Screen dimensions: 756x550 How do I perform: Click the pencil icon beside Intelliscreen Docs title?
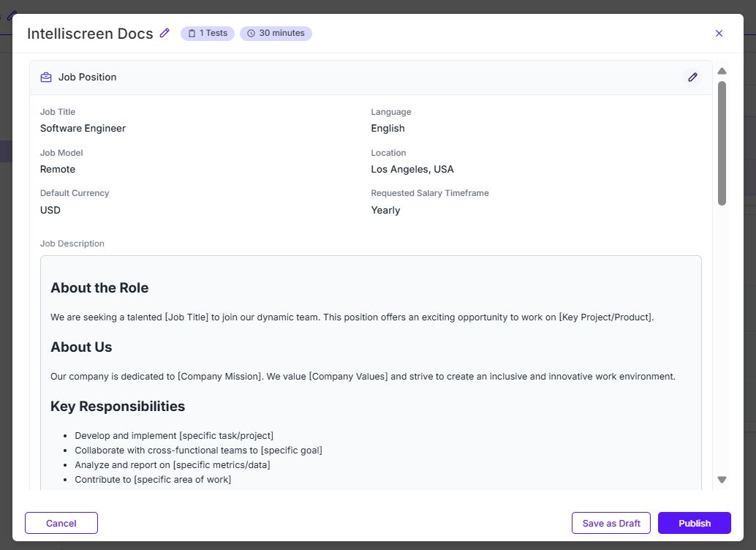pyautogui.click(x=165, y=33)
